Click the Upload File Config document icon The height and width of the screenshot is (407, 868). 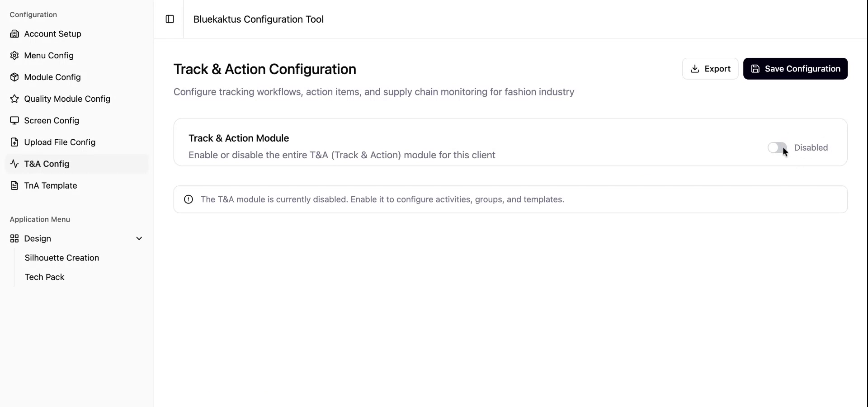[x=14, y=142]
